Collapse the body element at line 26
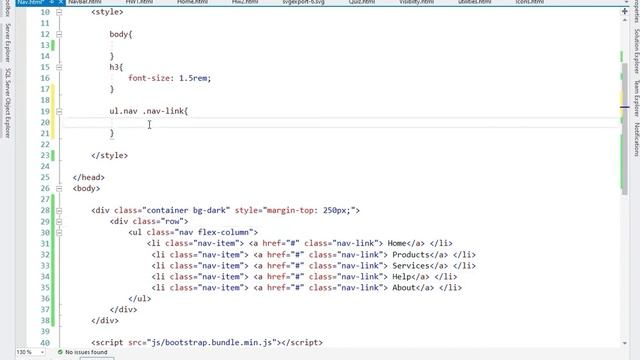640x360 pixels. point(59,188)
